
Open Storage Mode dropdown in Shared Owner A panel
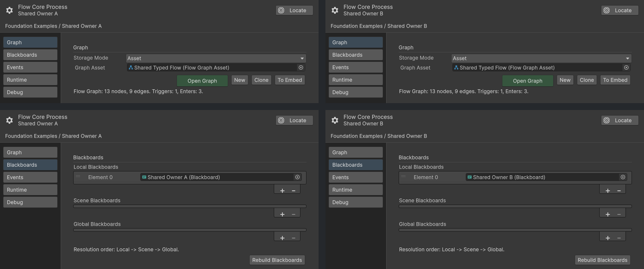(x=216, y=58)
